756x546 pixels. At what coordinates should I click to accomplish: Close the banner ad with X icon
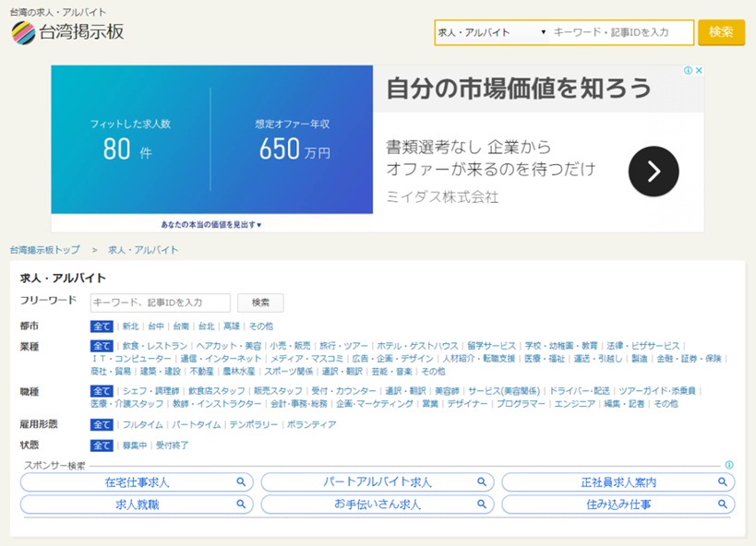(x=699, y=71)
